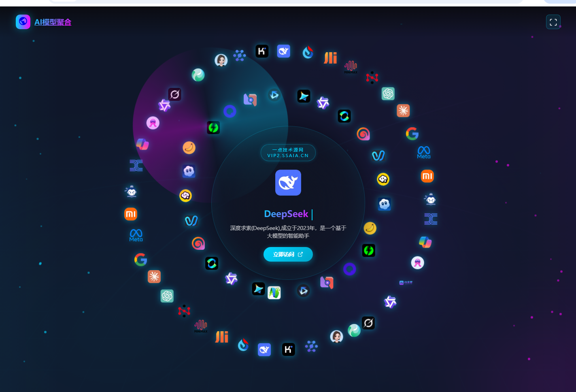Click the Meta logo on the left side

click(136, 235)
